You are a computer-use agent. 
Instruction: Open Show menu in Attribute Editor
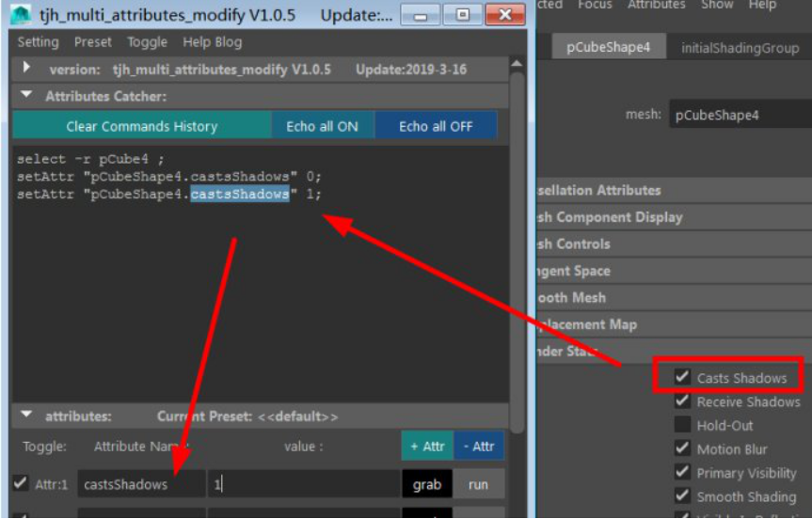pos(717,5)
